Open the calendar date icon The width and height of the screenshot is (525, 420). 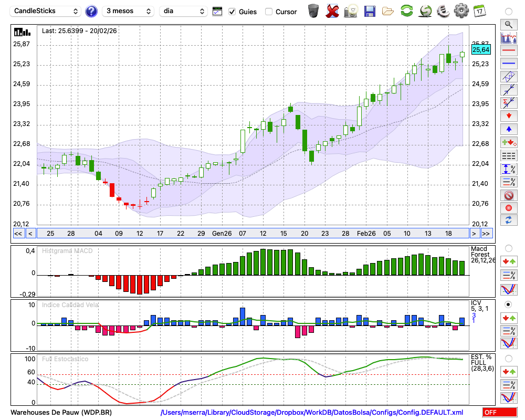[x=479, y=10]
